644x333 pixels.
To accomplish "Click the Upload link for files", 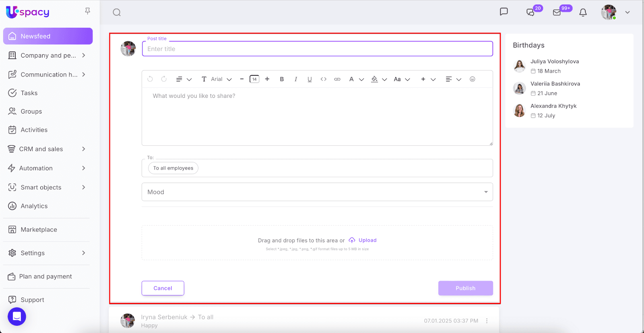I will 367,240.
